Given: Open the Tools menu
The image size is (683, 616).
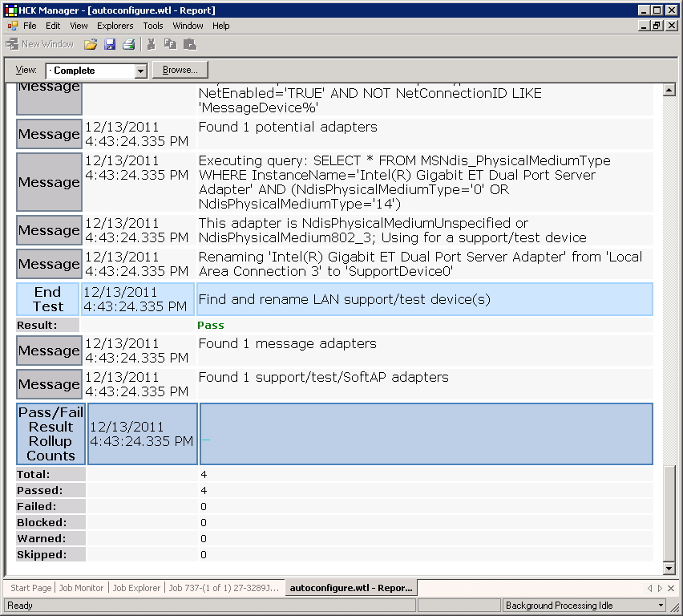Looking at the screenshot, I should coord(153,26).
